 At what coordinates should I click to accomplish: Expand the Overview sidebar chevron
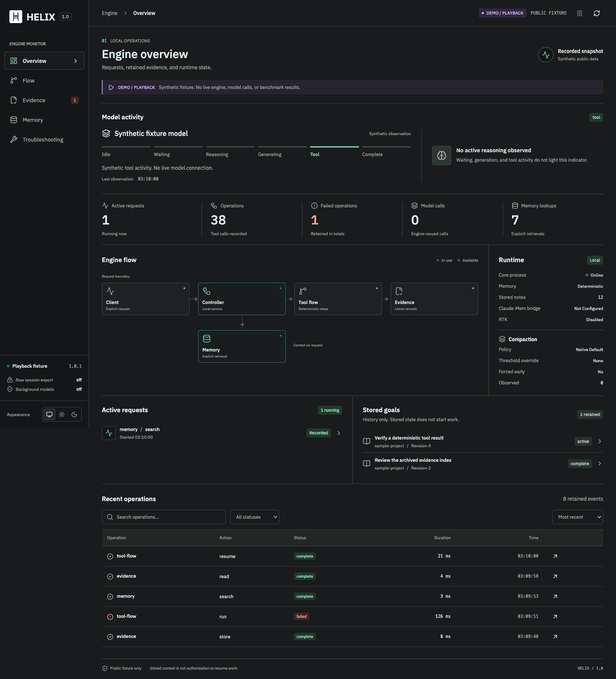[76, 61]
